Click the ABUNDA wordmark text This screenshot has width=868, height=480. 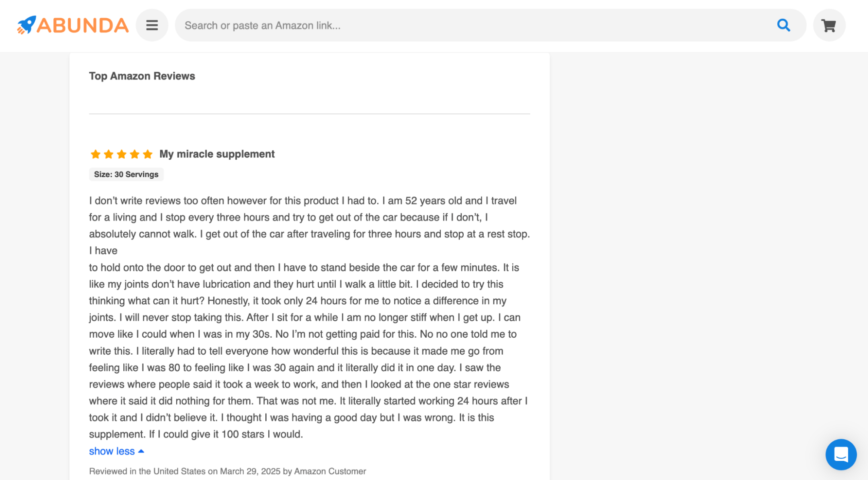pyautogui.click(x=83, y=25)
